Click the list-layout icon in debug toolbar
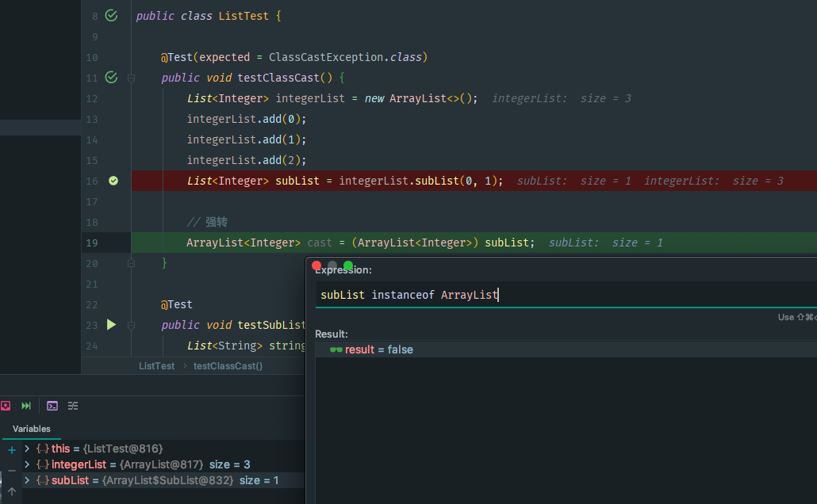The image size is (817, 504). tap(73, 406)
